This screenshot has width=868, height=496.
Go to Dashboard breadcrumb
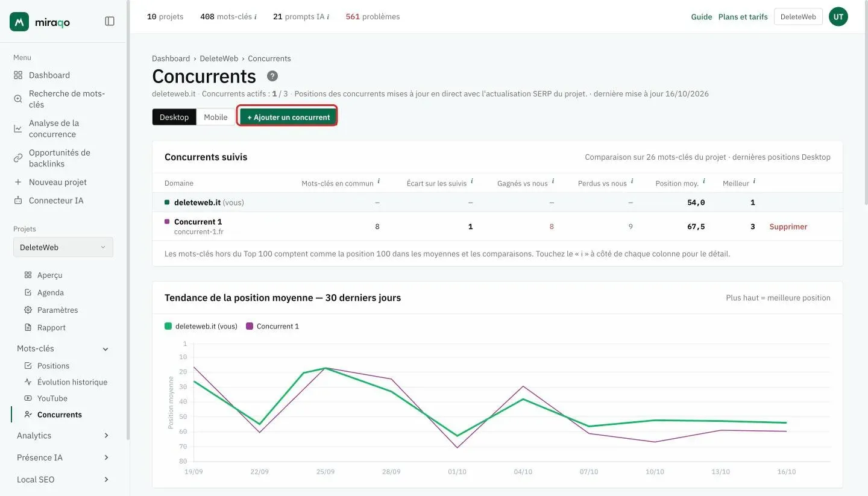tap(171, 58)
